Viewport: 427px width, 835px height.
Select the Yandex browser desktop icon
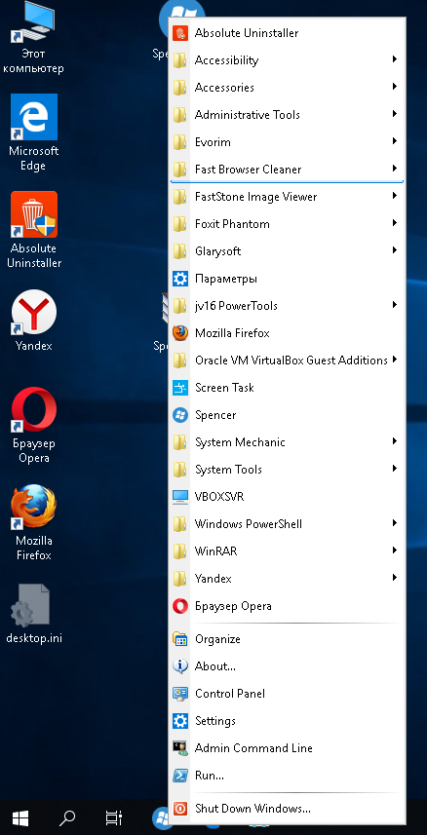pos(34,321)
